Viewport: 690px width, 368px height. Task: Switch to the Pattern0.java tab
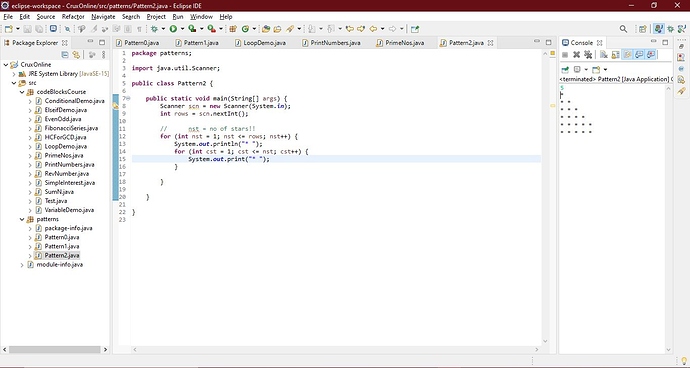(x=137, y=43)
